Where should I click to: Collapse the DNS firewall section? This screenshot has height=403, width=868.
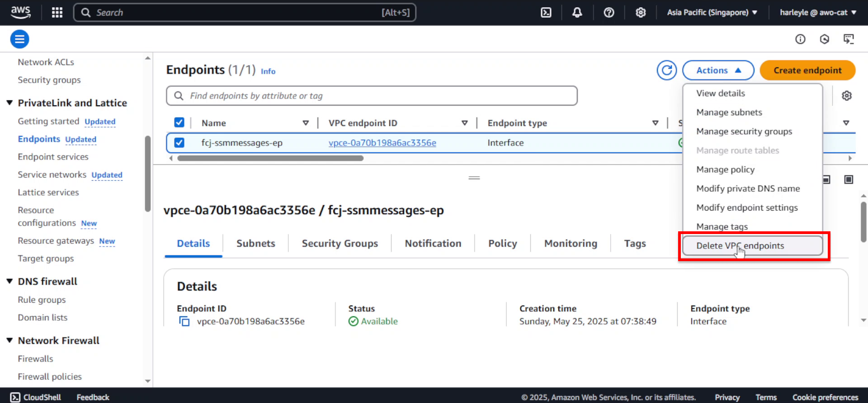pyautogui.click(x=9, y=281)
